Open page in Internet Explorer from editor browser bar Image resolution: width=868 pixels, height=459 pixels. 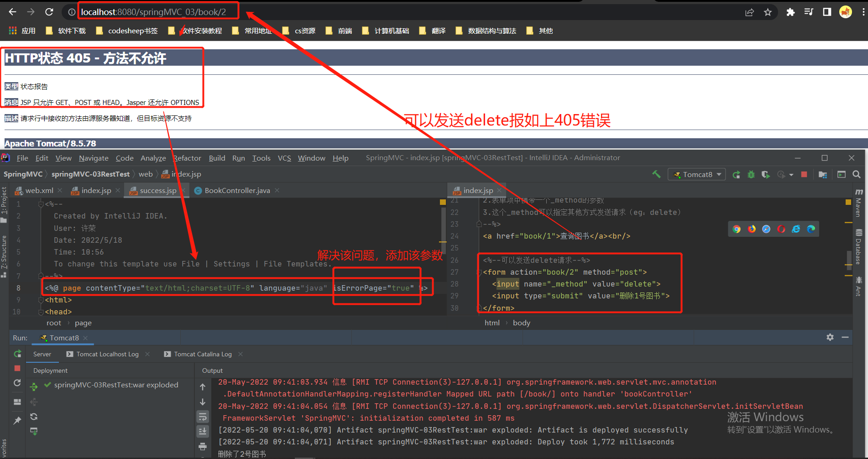point(796,229)
